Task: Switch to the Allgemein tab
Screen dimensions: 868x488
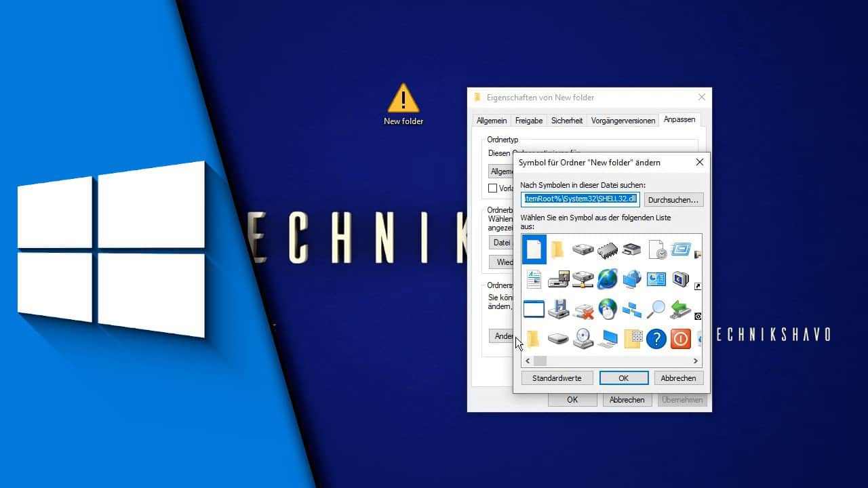Action: tap(492, 121)
